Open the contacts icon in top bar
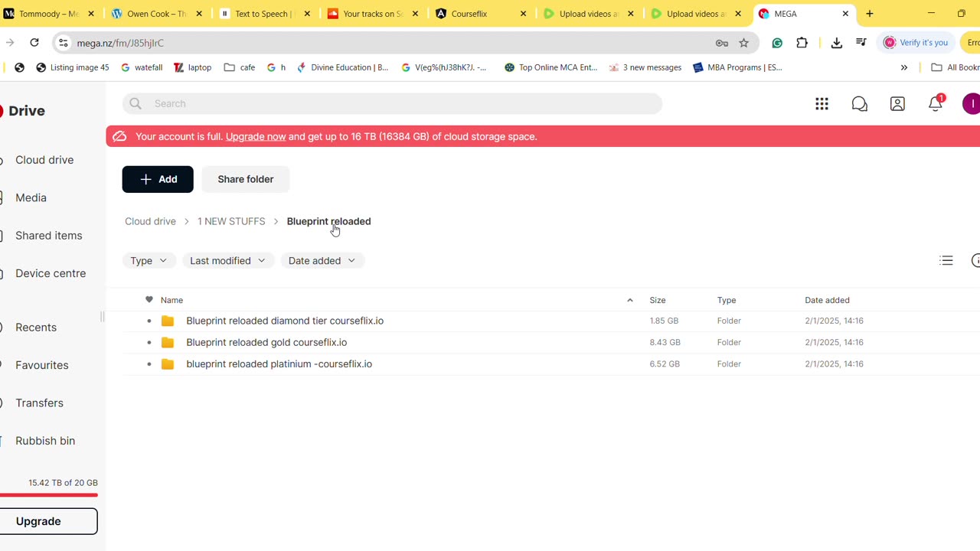This screenshot has width=980, height=551. point(897,104)
